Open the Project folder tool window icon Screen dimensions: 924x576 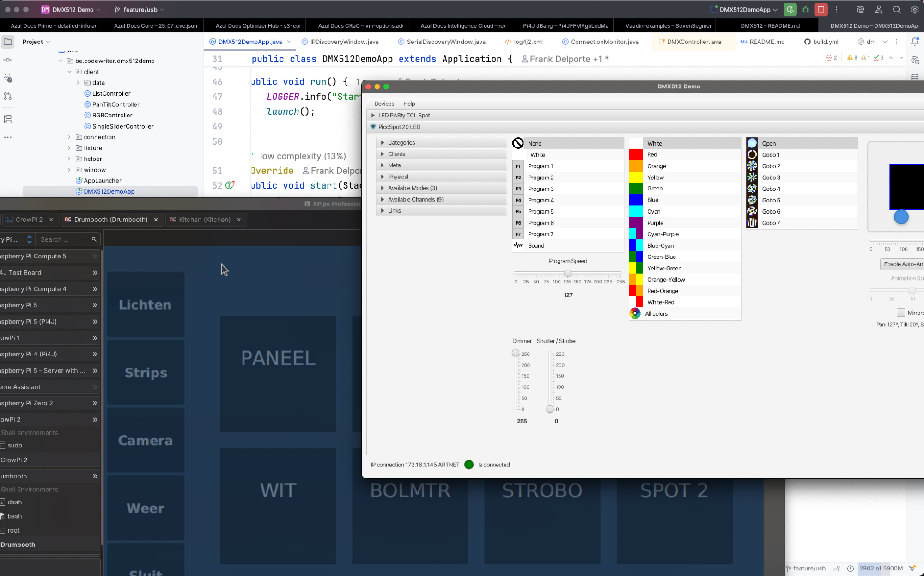[x=8, y=42]
